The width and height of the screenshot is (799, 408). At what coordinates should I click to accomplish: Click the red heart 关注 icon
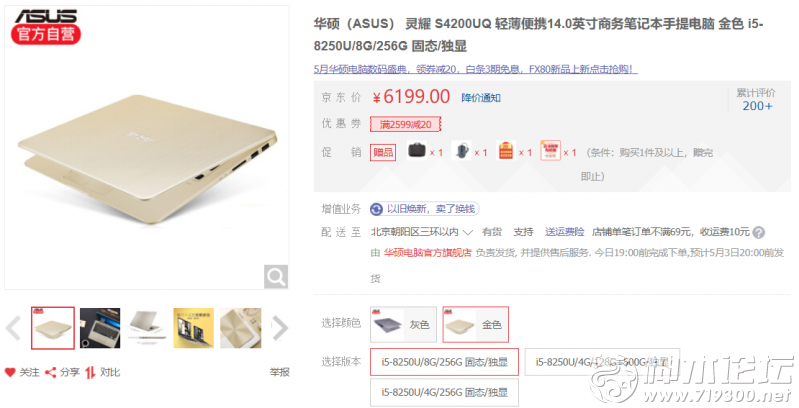[x=10, y=372]
